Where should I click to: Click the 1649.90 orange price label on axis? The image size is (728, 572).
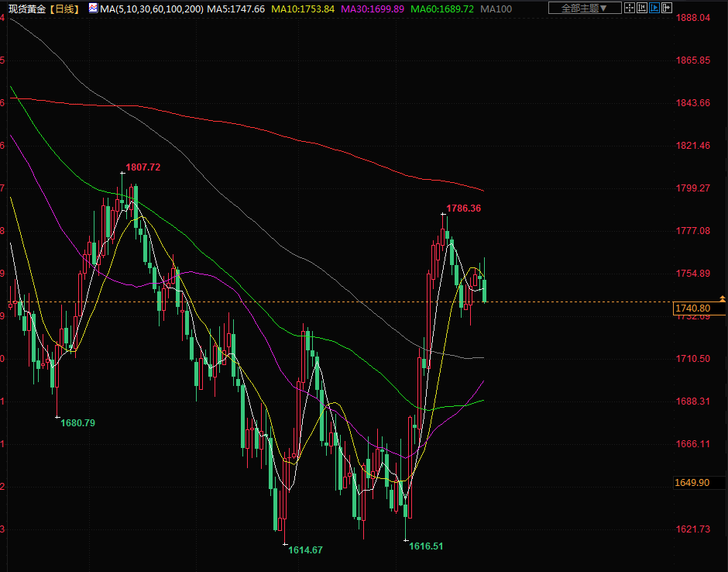(692, 482)
